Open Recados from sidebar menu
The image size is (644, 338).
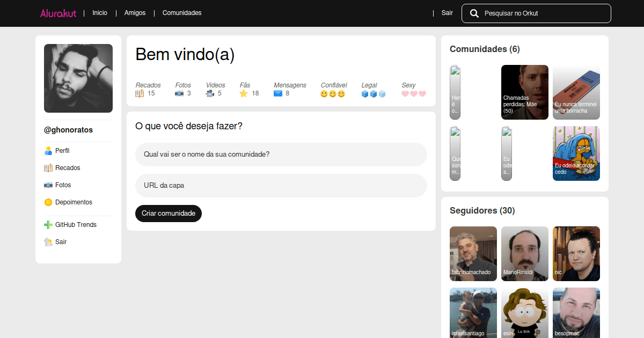coord(67,168)
